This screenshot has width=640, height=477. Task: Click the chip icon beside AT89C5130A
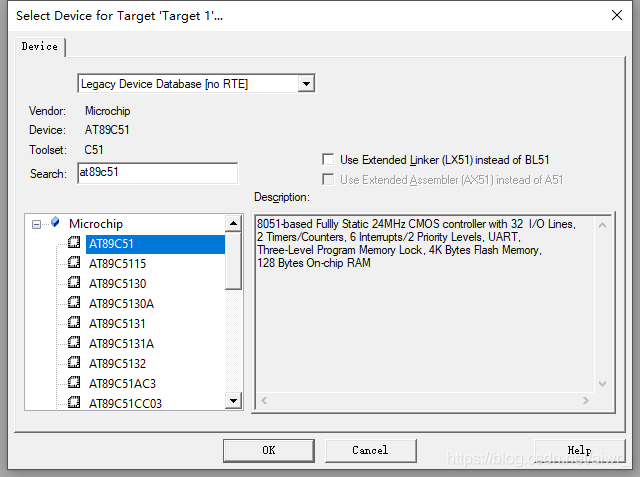click(74, 302)
